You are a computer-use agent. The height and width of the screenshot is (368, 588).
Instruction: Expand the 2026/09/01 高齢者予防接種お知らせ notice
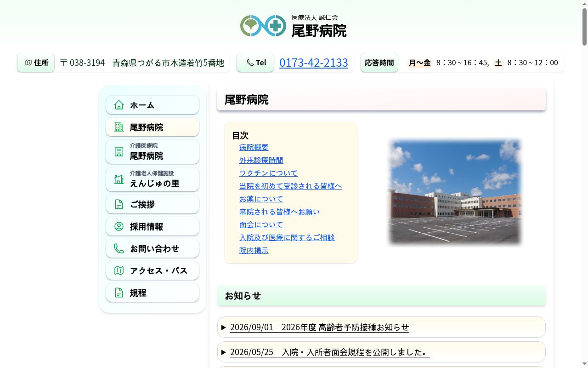[381, 327]
